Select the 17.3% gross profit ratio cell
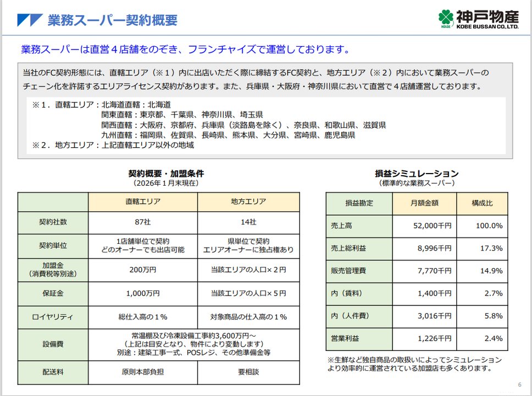 coord(482,248)
